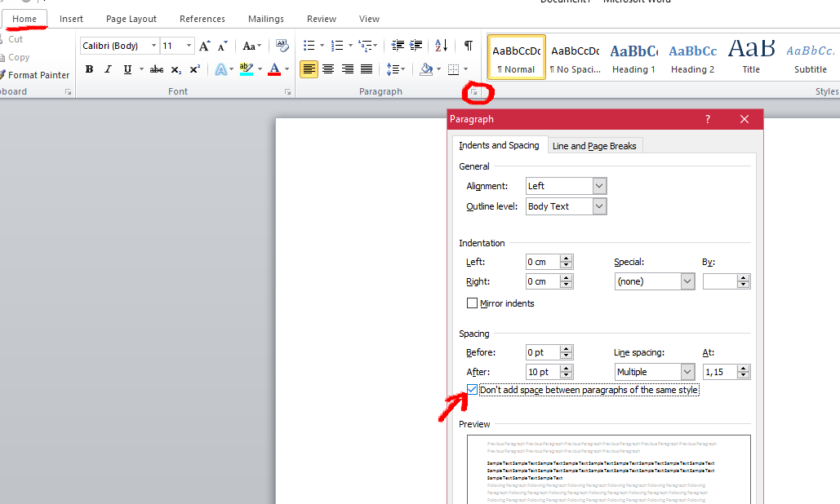Switch to References tab

point(202,19)
